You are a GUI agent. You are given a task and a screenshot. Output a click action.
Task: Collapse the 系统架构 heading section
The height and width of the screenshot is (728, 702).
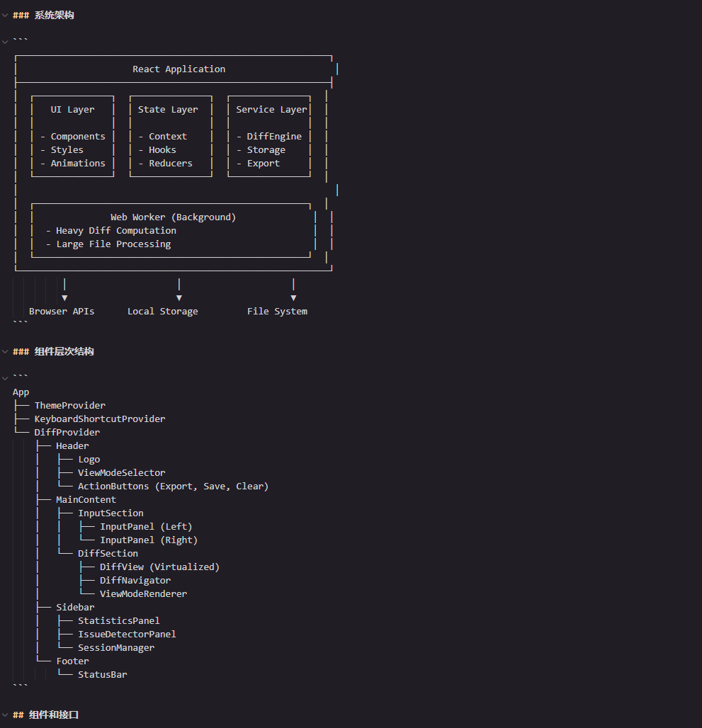5,16
